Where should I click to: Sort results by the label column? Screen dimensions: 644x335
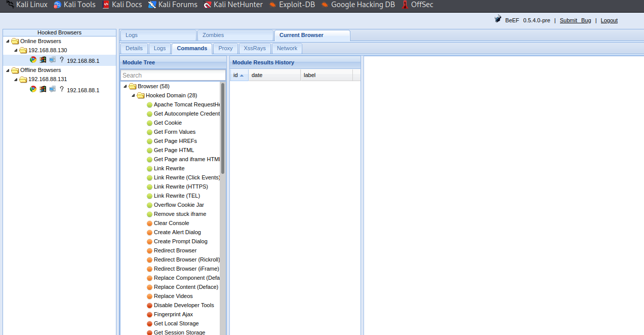[327, 75]
